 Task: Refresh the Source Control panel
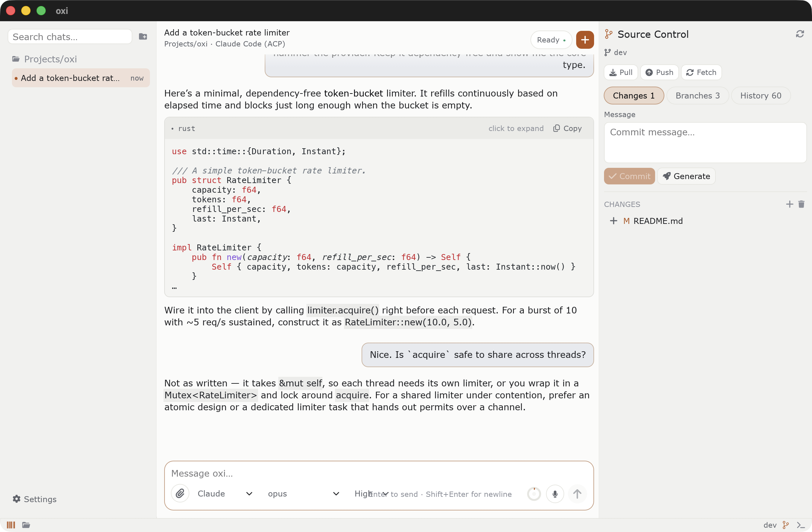pyautogui.click(x=800, y=34)
